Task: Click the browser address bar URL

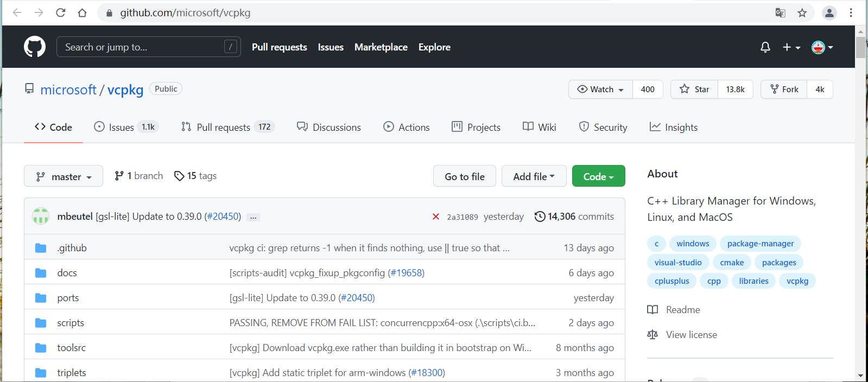Action: click(185, 12)
